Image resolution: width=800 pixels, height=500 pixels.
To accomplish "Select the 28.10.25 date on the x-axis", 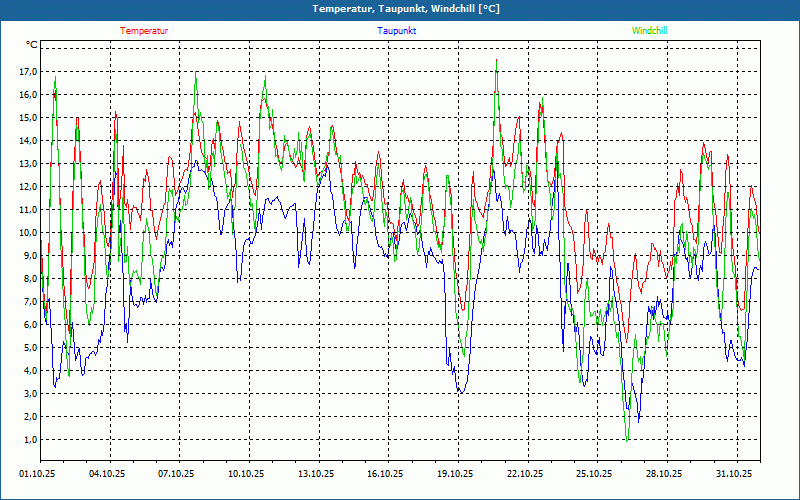I will [663, 474].
